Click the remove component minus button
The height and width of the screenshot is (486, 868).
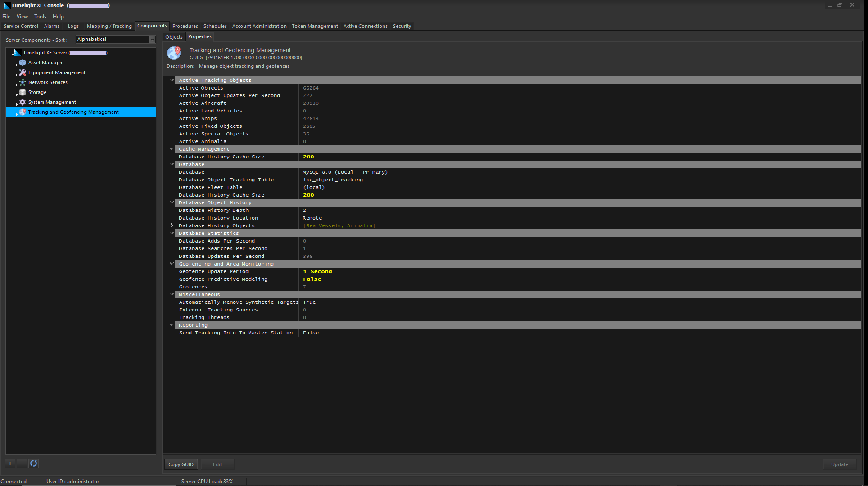click(x=22, y=463)
